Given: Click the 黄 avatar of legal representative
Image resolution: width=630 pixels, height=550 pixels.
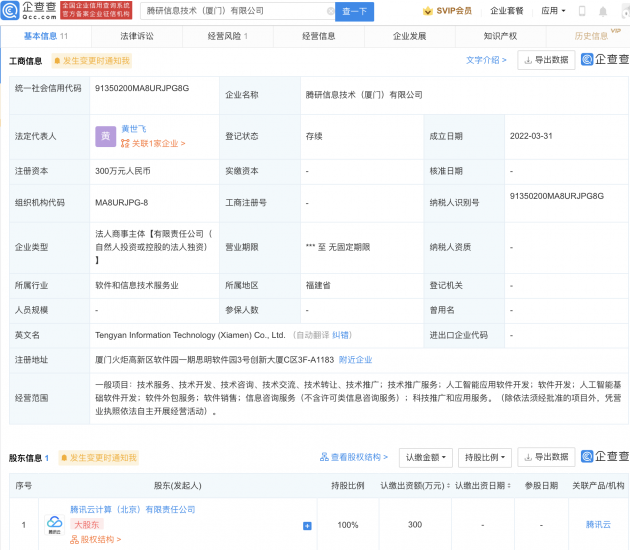Looking at the screenshot, I should click(x=106, y=136).
